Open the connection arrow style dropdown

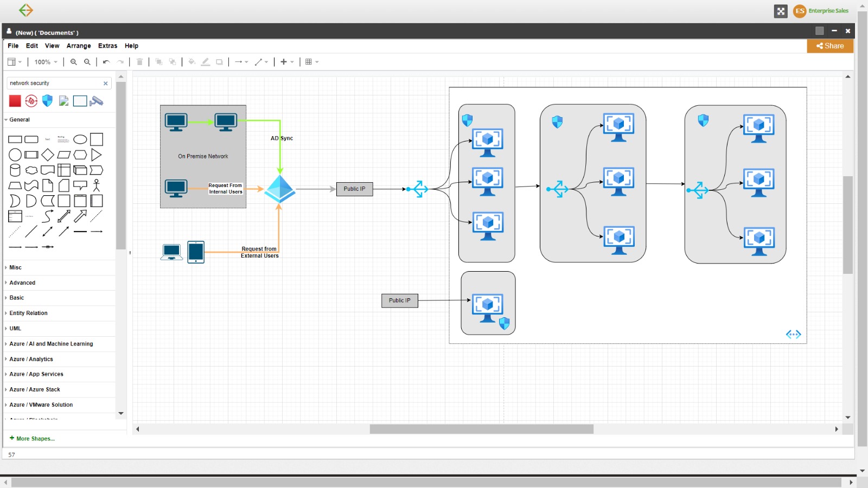coord(241,62)
